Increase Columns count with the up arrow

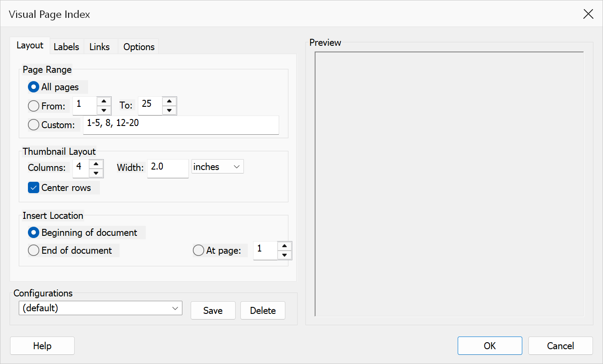96,164
